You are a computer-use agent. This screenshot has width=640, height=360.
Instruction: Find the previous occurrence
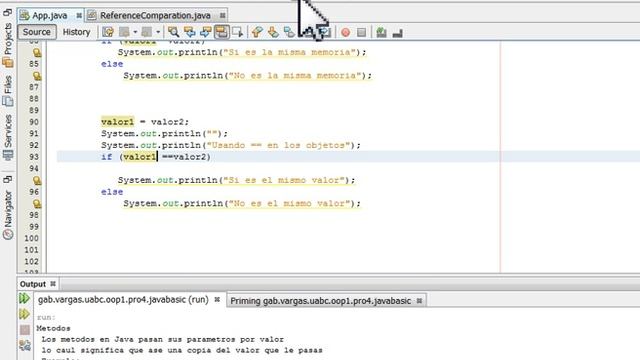pyautogui.click(x=189, y=32)
